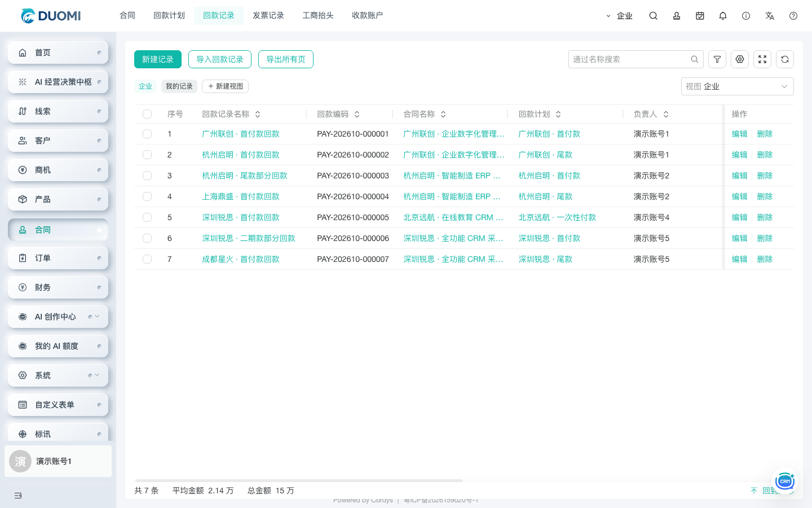Viewport: 812px width, 508px height.
Task: Switch to the 回款计划 tab
Action: [x=169, y=16]
